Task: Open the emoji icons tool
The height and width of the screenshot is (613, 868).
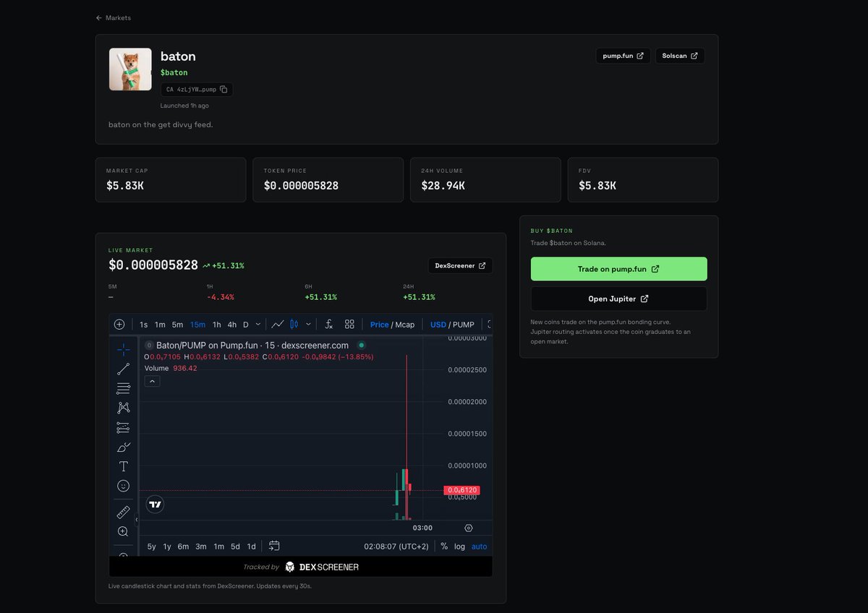Action: [123, 486]
